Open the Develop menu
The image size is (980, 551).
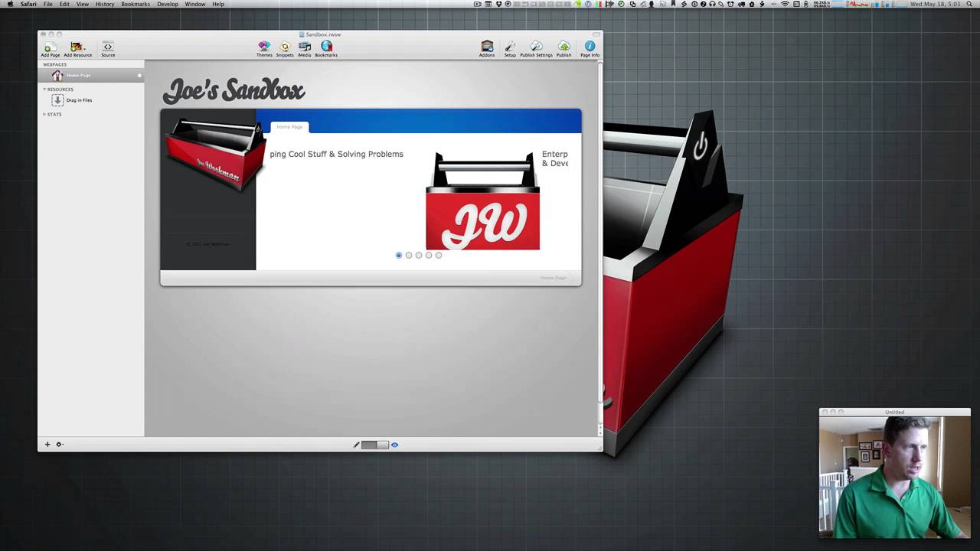point(168,4)
